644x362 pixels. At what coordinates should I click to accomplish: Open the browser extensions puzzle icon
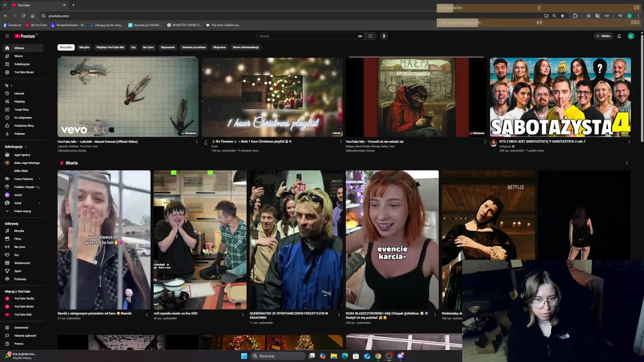(x=575, y=16)
